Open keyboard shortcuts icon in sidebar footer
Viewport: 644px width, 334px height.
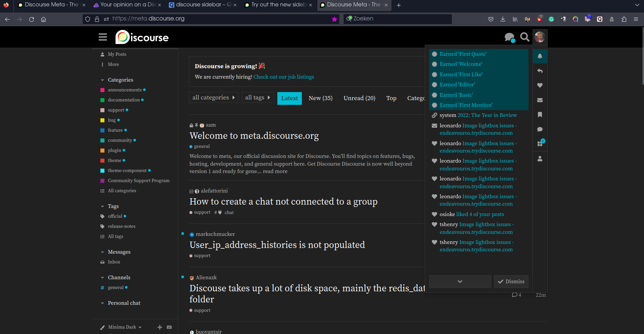[169, 327]
